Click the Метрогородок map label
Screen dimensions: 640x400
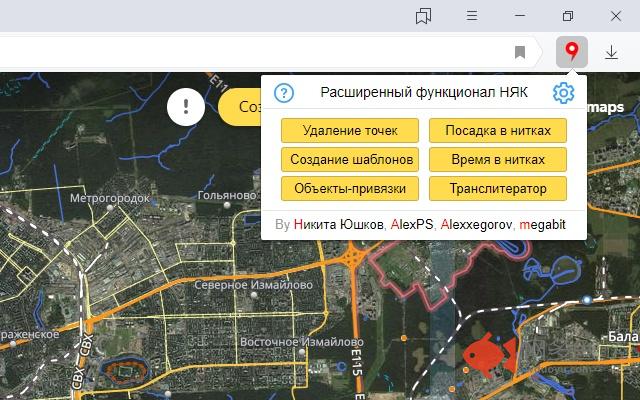point(110,198)
